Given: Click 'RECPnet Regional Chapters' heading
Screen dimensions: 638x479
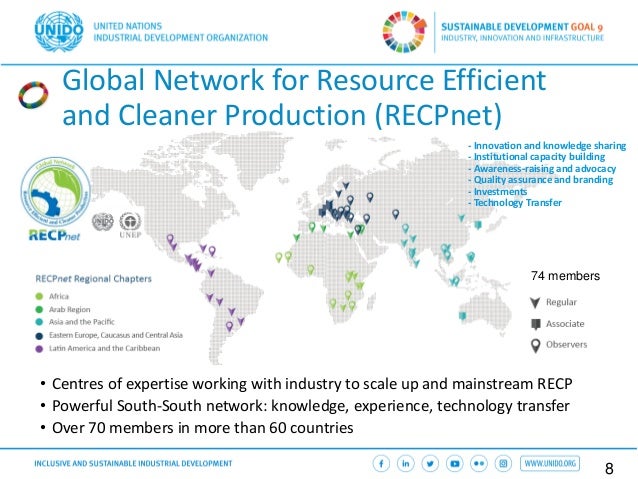Looking at the screenshot, I should coord(93,279).
